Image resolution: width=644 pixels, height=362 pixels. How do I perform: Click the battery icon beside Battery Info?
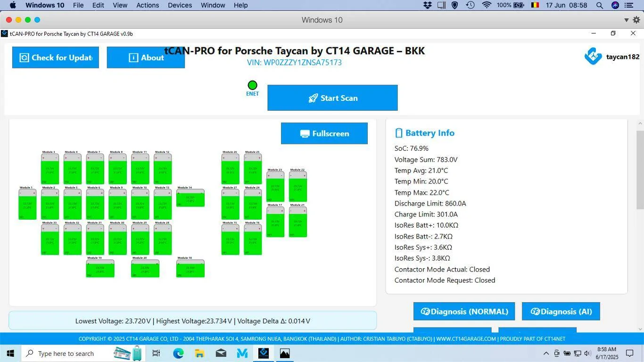point(399,133)
